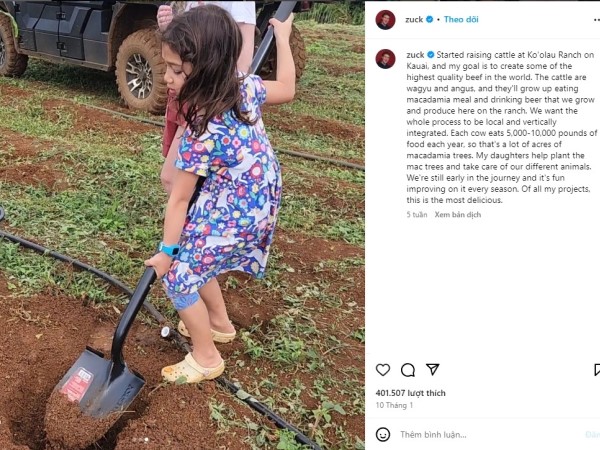
Task: View the 401.507 lượt thích likes list
Action: (x=410, y=393)
